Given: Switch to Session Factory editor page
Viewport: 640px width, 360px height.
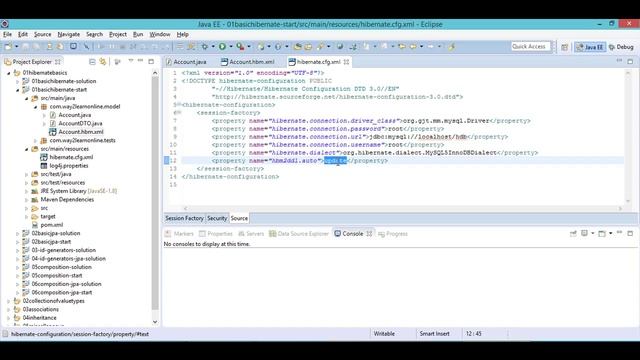Looking at the screenshot, I should [x=184, y=218].
